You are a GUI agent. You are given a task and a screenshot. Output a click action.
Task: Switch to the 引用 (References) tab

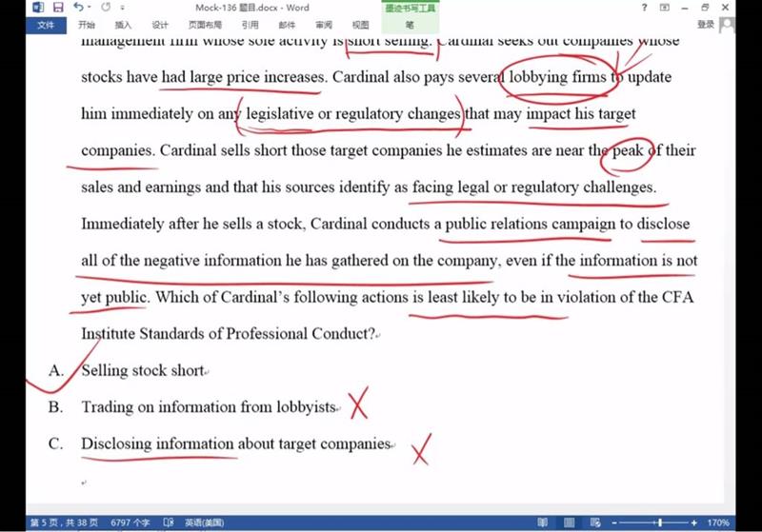pyautogui.click(x=250, y=25)
